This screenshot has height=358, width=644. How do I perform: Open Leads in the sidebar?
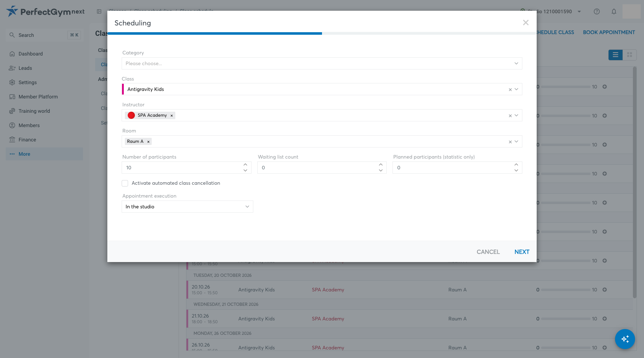[44, 68]
